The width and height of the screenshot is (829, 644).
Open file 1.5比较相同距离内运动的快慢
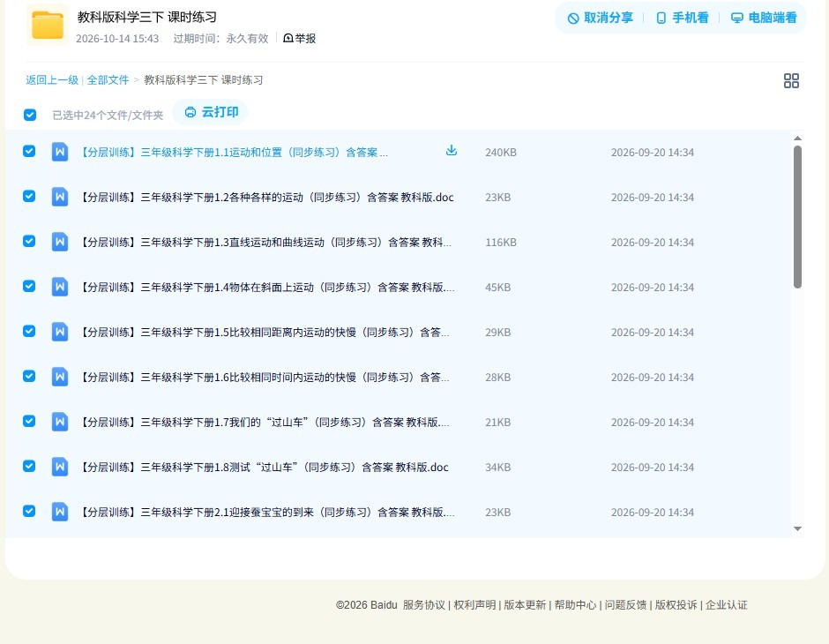click(264, 332)
